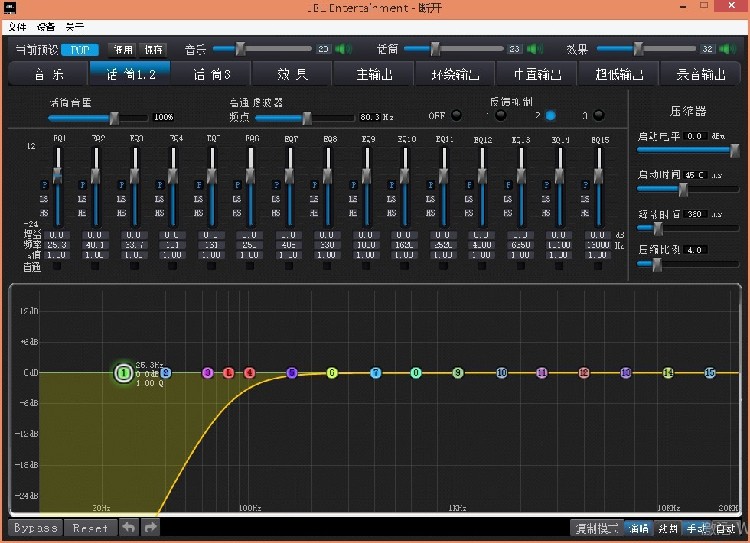Set feedback suppression to level 1

[500, 115]
